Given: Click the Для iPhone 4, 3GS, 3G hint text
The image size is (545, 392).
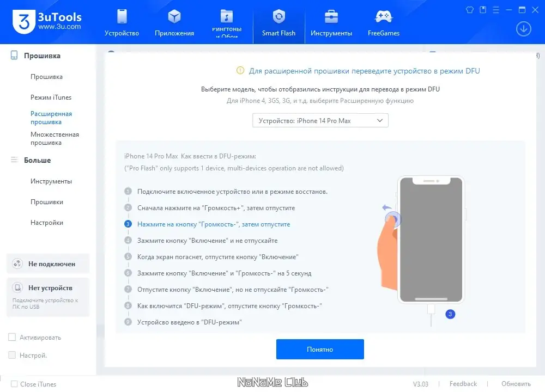Looking at the screenshot, I should coord(320,101).
